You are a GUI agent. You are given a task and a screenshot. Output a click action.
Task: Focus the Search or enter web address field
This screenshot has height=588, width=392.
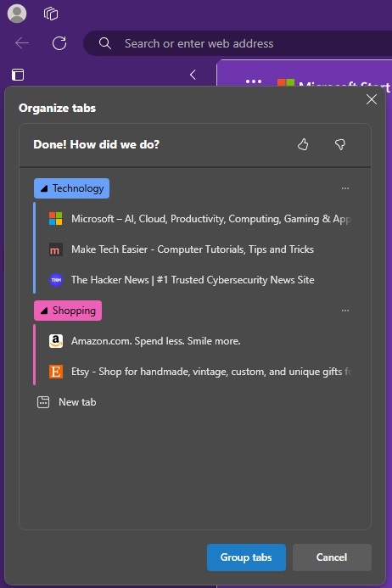tap(238, 43)
